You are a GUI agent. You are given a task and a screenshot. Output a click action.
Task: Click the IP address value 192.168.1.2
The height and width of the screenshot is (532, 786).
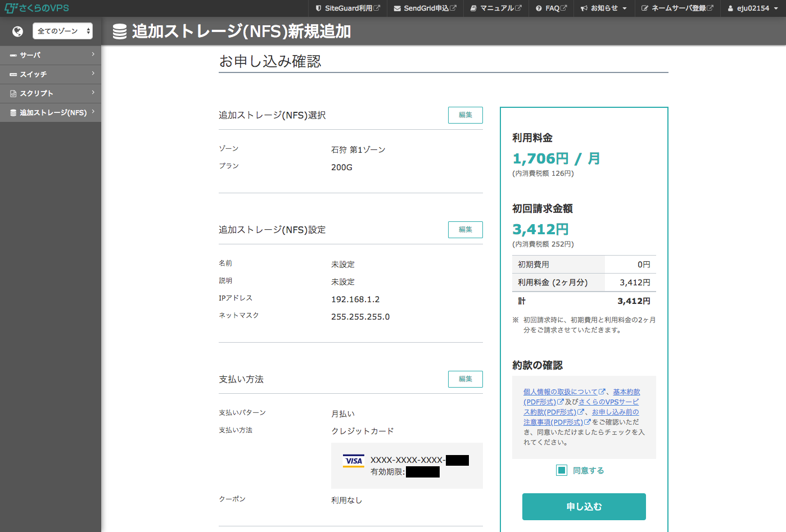[355, 299]
